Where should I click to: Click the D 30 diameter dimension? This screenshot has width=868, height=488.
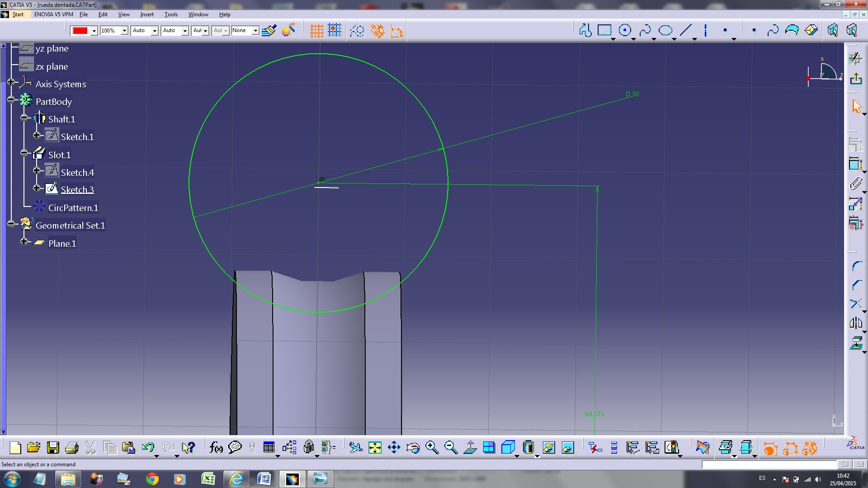pyautogui.click(x=632, y=94)
